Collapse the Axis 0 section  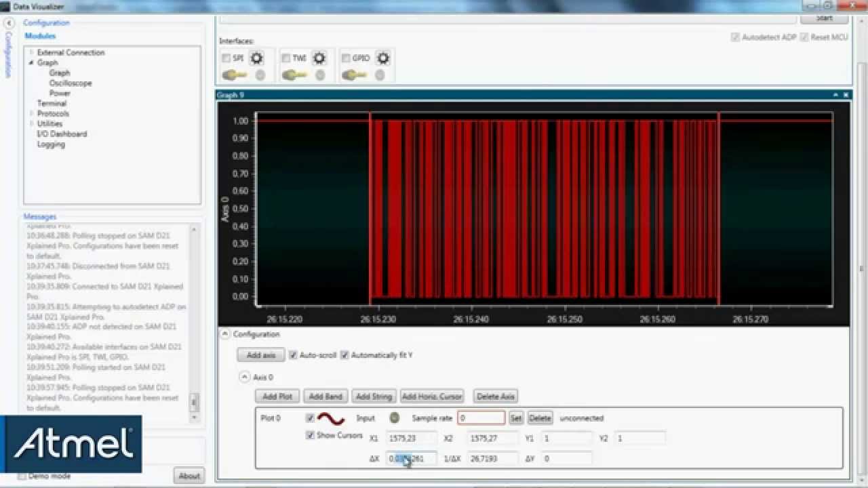[245, 377]
